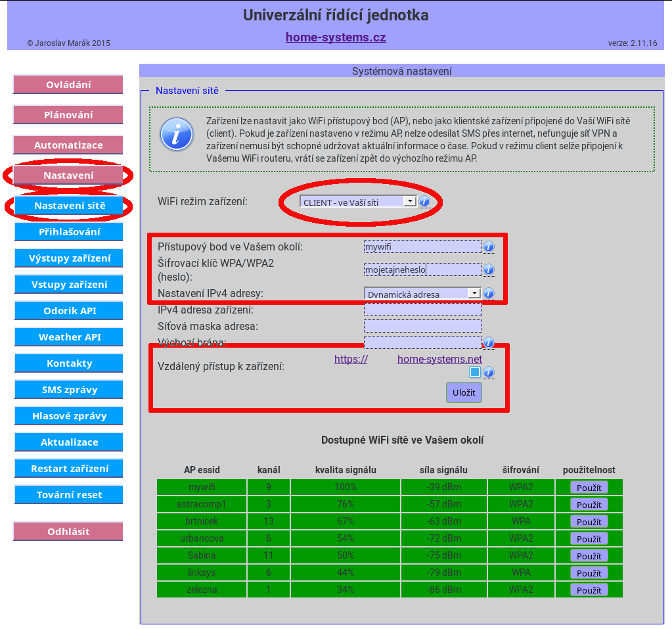Expand the Nastavení IPv4 adresy dropdown
672x629 pixels.
[x=422, y=294]
